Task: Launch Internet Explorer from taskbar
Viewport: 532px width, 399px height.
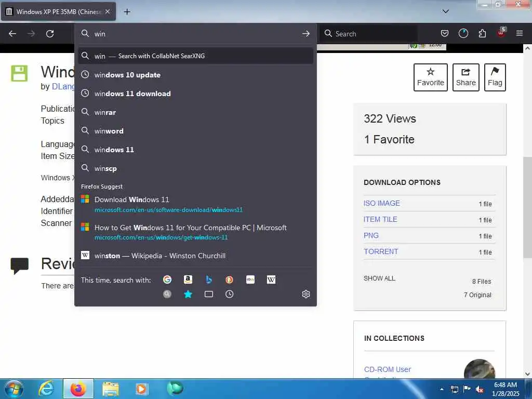Action: [x=46, y=389]
